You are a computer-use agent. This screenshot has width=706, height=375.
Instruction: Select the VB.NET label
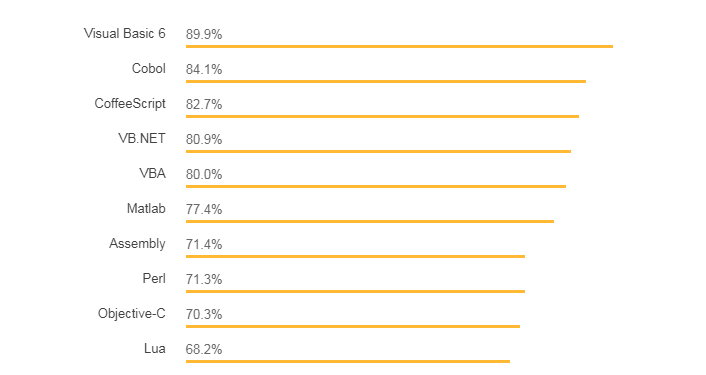tap(142, 139)
